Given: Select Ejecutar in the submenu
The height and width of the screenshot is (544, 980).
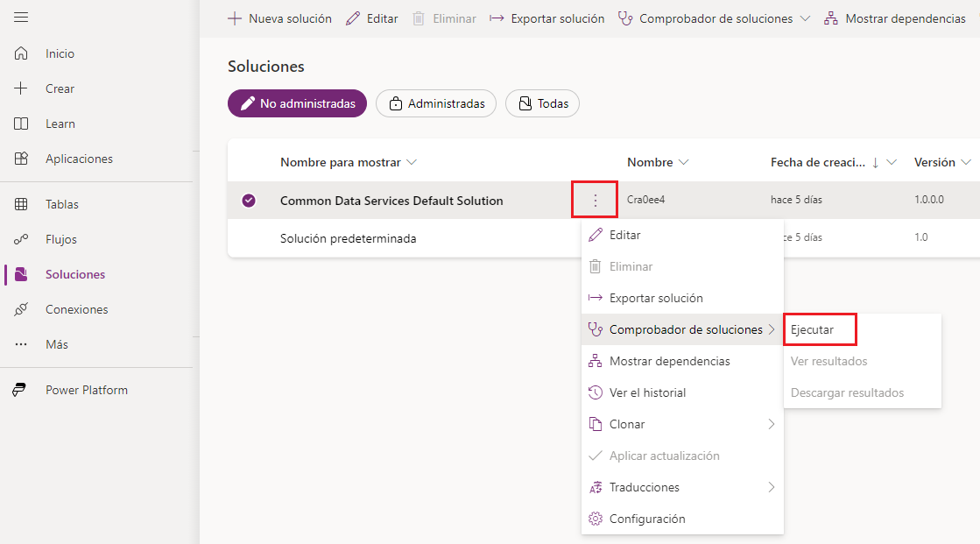Looking at the screenshot, I should [x=812, y=330].
